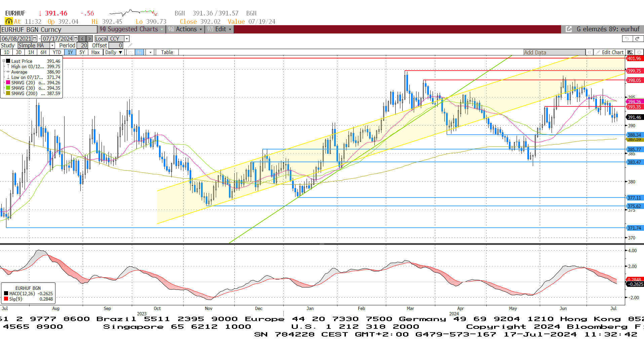Click the end date field 07/17/2024

point(58,39)
